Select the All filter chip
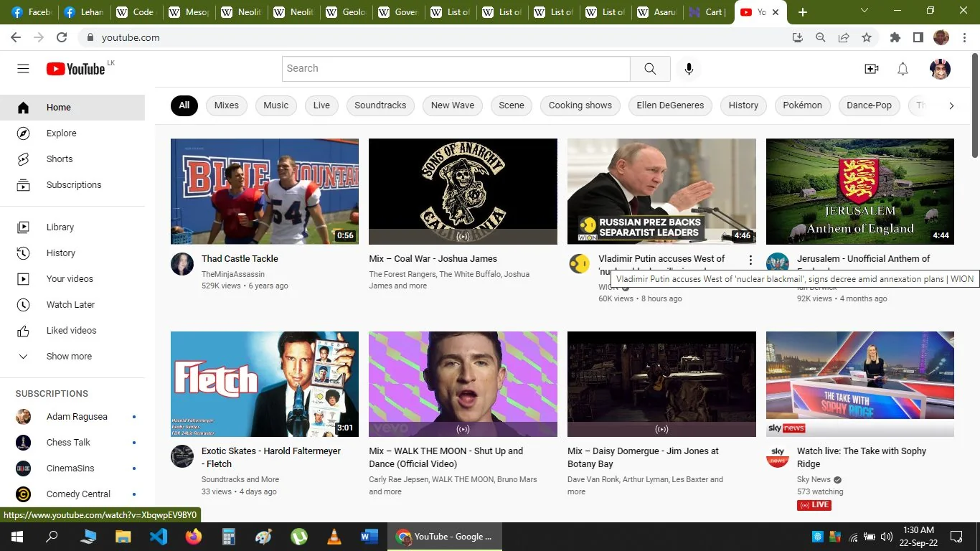The width and height of the screenshot is (980, 551). point(184,105)
